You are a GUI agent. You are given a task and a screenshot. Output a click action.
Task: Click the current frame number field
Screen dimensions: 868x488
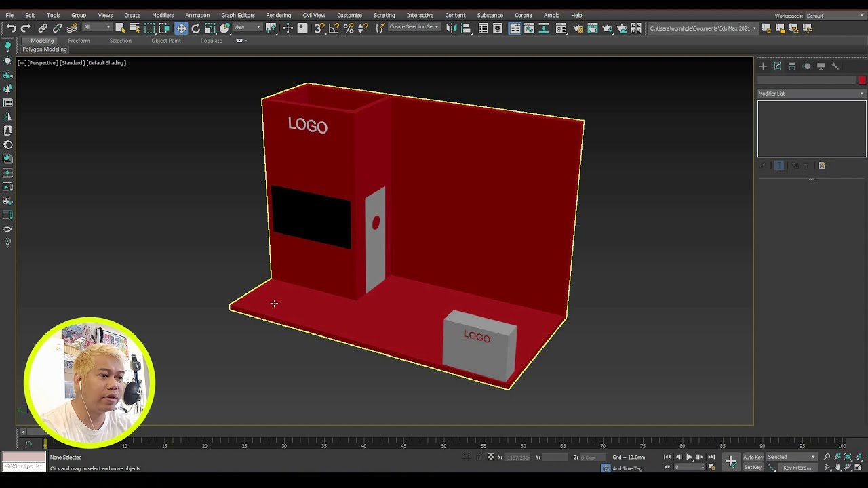coord(690,467)
